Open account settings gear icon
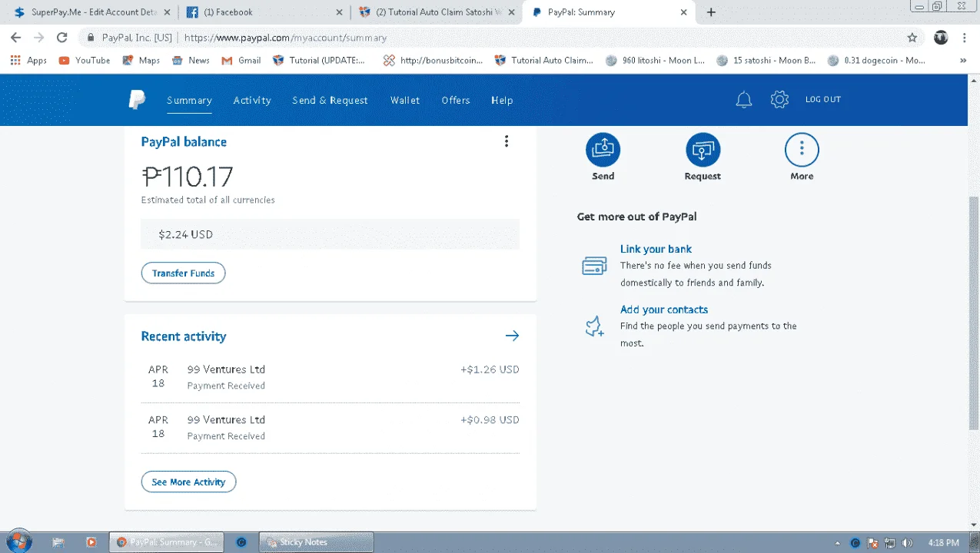The height and width of the screenshot is (553, 980). tap(779, 100)
